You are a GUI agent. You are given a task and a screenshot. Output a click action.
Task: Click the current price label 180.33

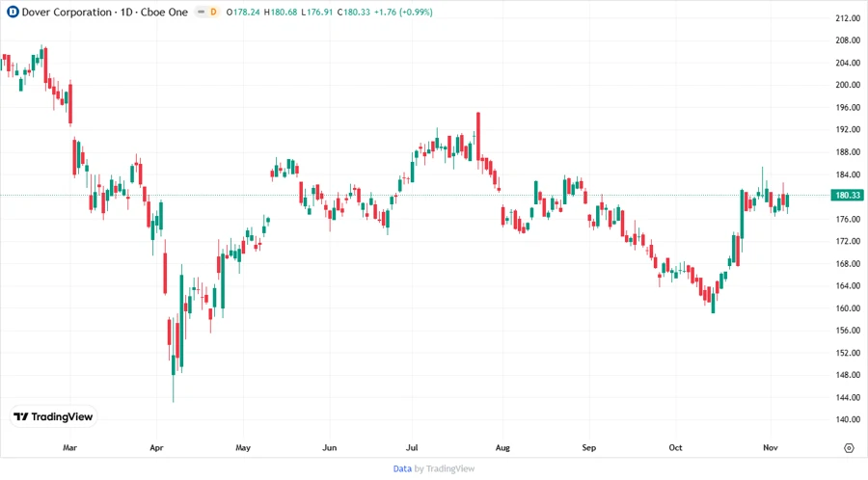(x=847, y=196)
